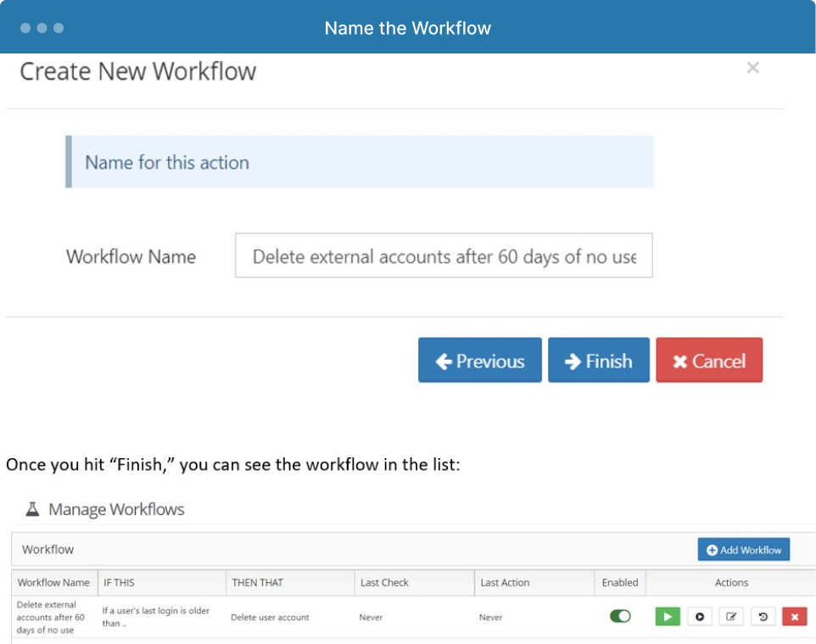Click the Workflow Name column header
Screen dimensions: 816x644
(x=53, y=583)
